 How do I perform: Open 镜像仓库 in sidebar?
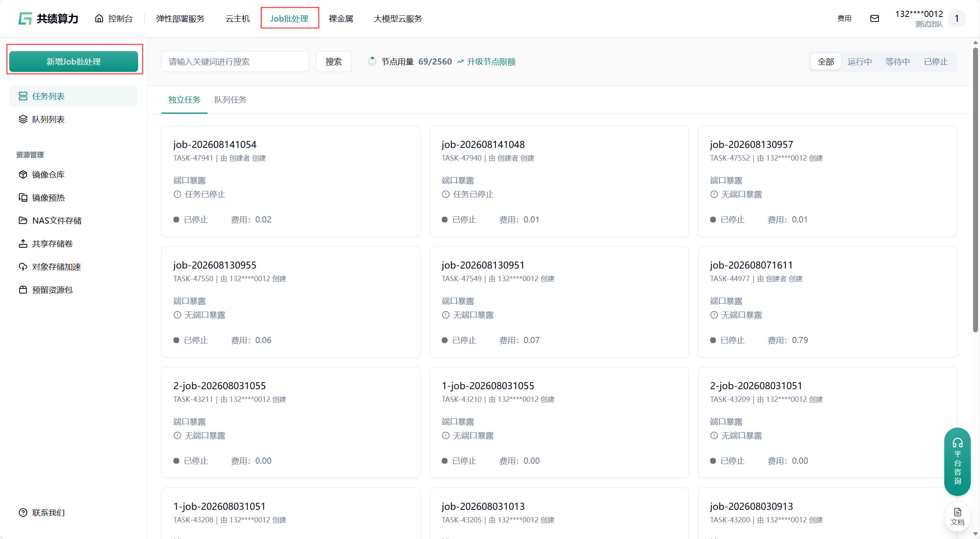click(48, 174)
